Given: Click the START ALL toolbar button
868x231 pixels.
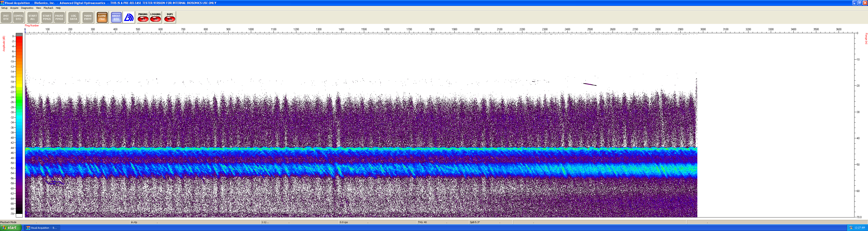Looking at the screenshot, I should pyautogui.click(x=33, y=18).
